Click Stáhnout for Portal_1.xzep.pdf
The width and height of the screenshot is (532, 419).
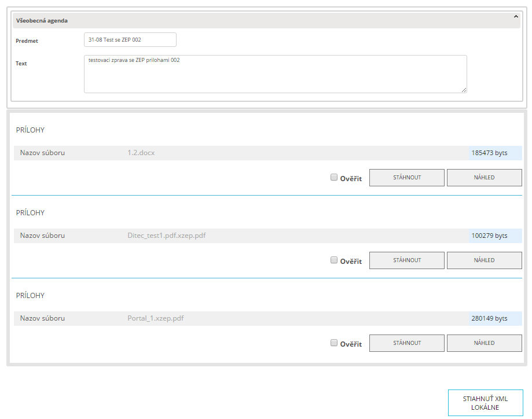tap(406, 343)
